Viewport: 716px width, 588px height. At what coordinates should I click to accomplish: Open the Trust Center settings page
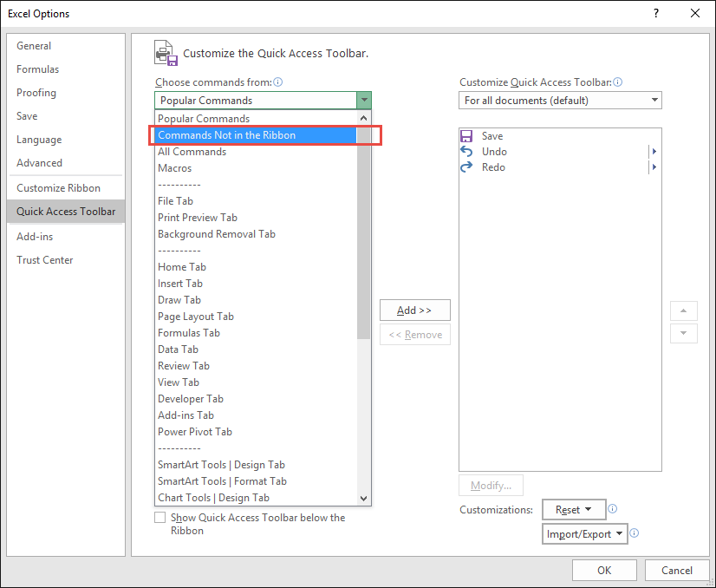44,259
